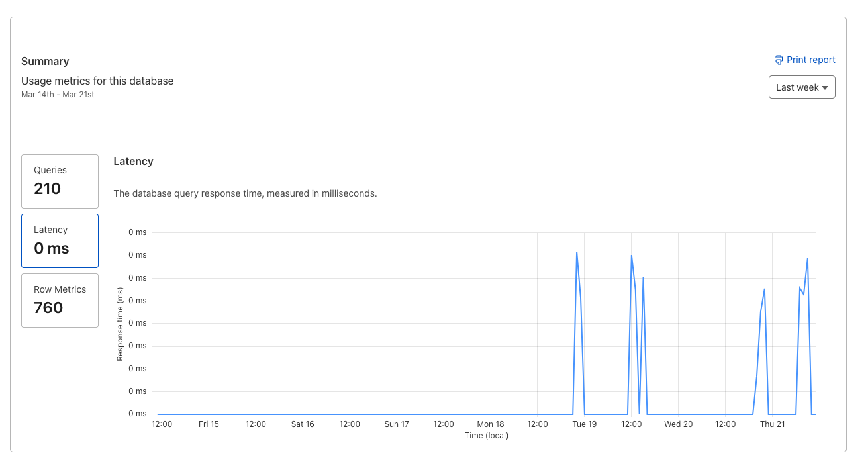Click the highest latency peak after Thu 21
This screenshot has width=868, height=476.
[x=808, y=258]
